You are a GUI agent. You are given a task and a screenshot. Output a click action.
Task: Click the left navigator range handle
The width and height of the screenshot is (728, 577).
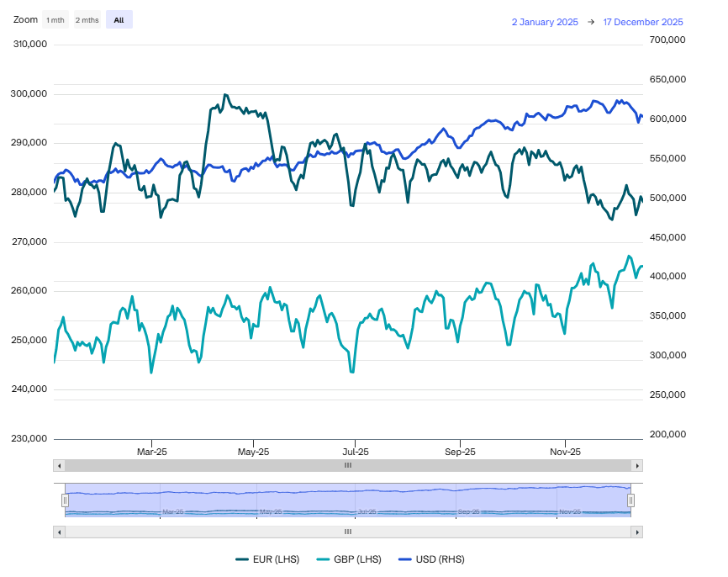coord(65,500)
